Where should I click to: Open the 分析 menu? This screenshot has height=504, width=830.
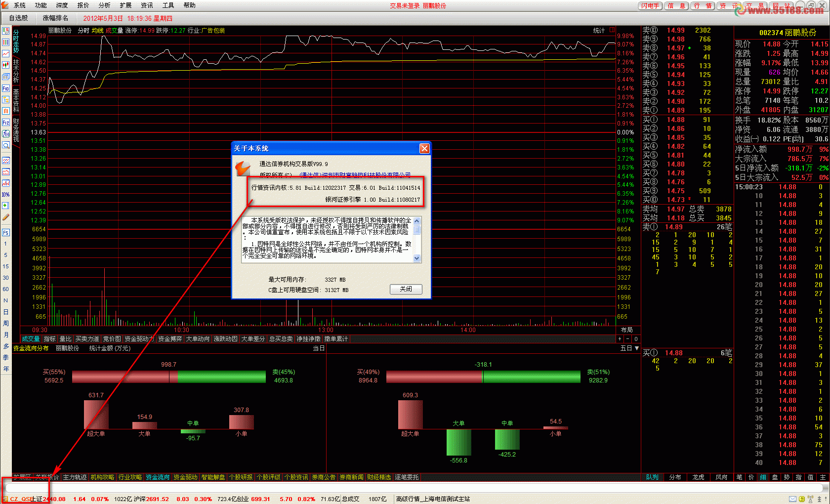[105, 5]
